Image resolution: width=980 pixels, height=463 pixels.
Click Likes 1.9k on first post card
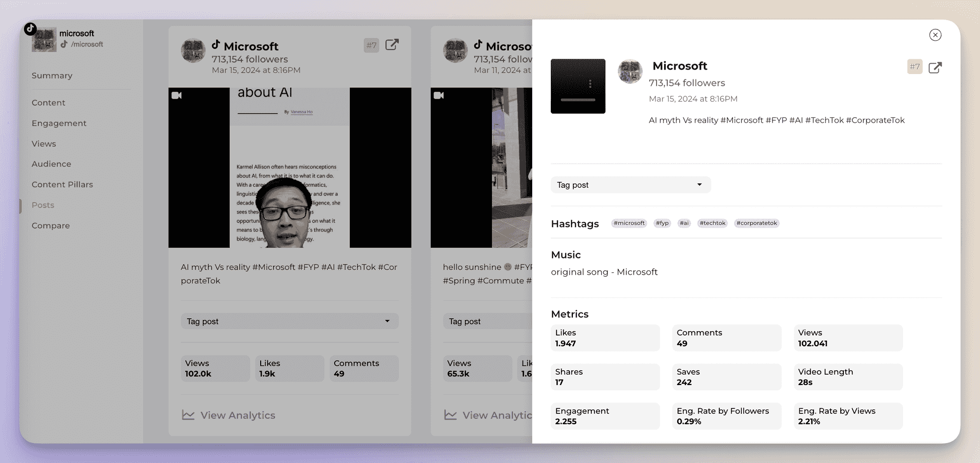[x=290, y=368]
